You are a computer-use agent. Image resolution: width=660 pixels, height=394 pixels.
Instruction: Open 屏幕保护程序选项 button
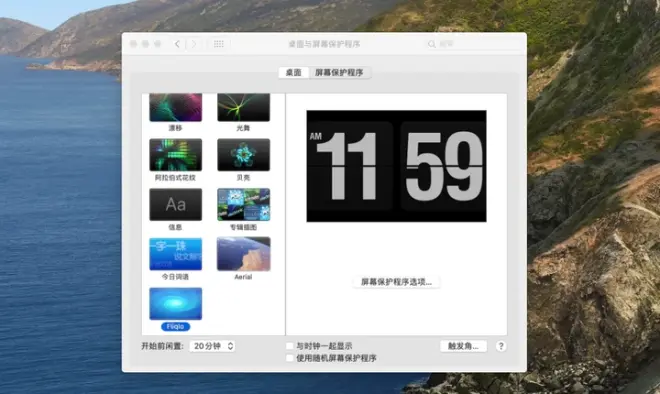[x=396, y=282]
